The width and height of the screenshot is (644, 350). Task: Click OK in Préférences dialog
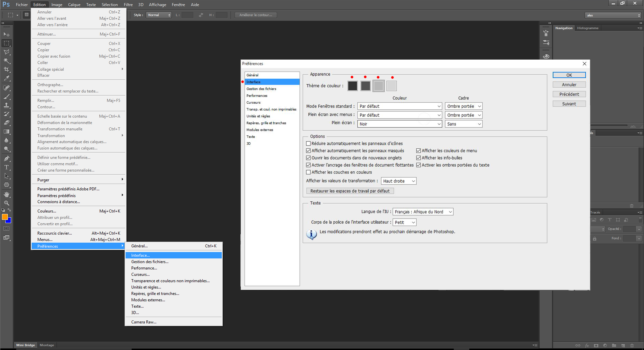tap(569, 75)
